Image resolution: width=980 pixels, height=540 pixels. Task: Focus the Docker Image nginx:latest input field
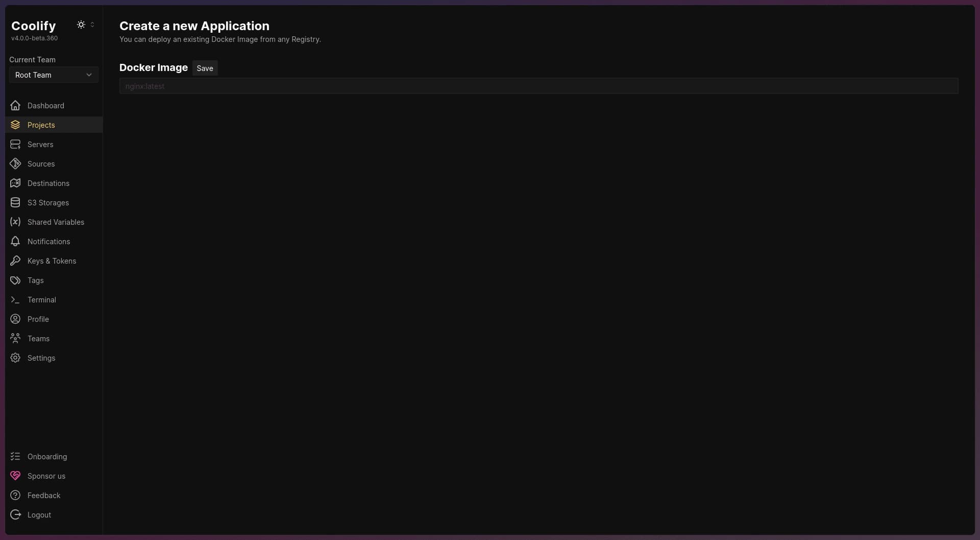pos(538,86)
